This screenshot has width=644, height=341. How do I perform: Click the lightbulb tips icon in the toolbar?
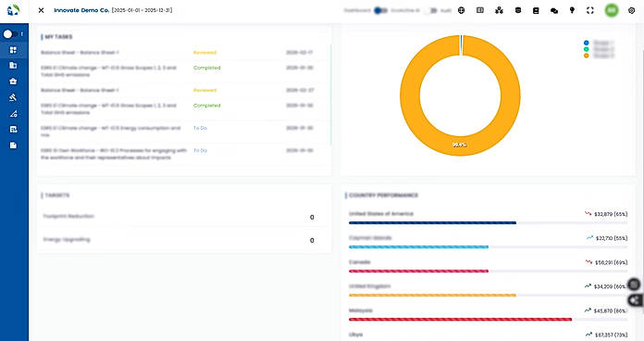coord(572,10)
